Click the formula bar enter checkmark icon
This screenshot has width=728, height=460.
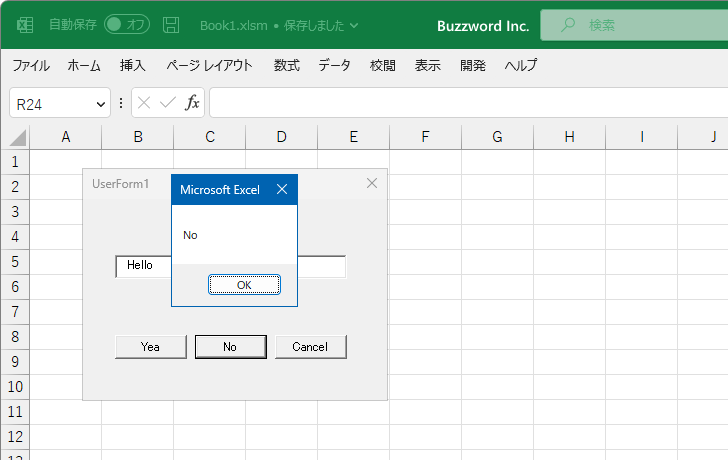coord(168,103)
